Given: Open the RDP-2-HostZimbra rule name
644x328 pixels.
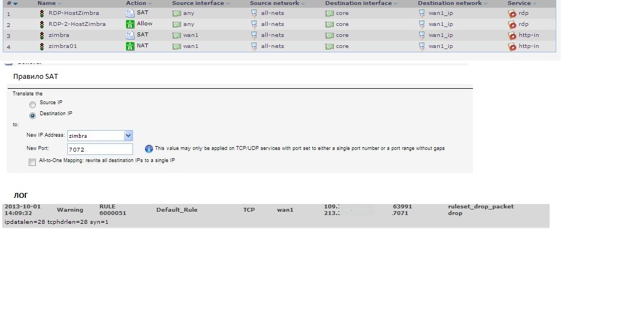Looking at the screenshot, I should click(77, 24).
